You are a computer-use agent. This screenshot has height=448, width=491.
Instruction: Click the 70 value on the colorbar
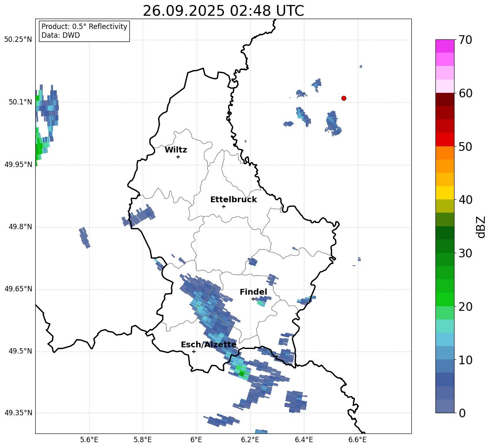click(x=465, y=40)
